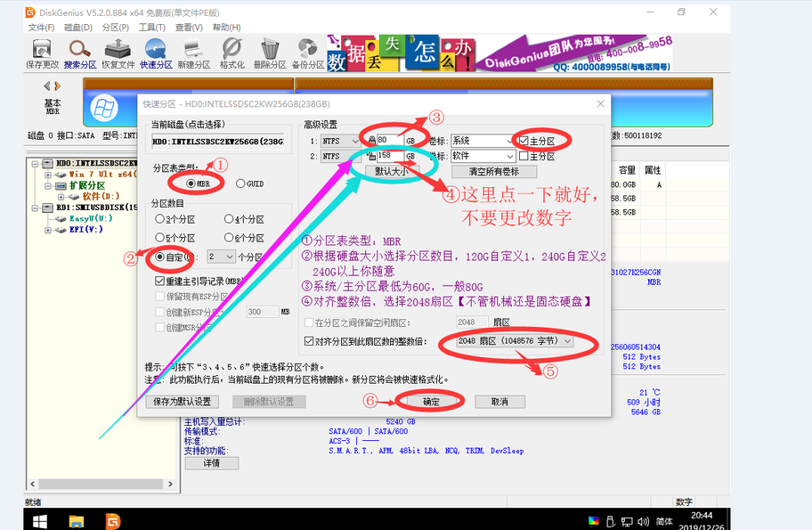The height and width of the screenshot is (530, 812).
Task: Open the 恢复文件 tool
Action: coord(118,53)
